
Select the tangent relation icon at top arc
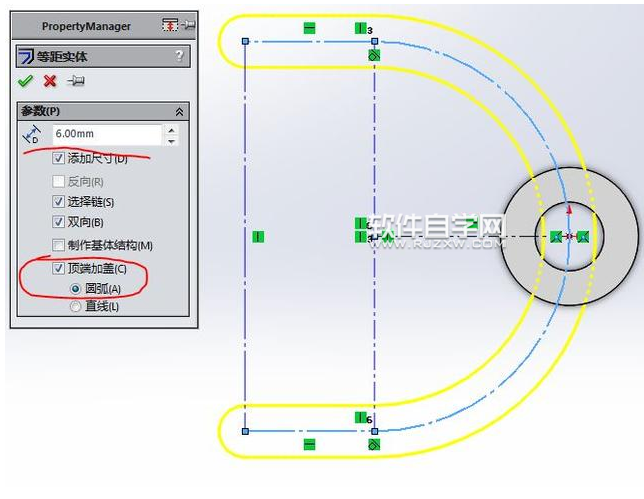coord(373,57)
